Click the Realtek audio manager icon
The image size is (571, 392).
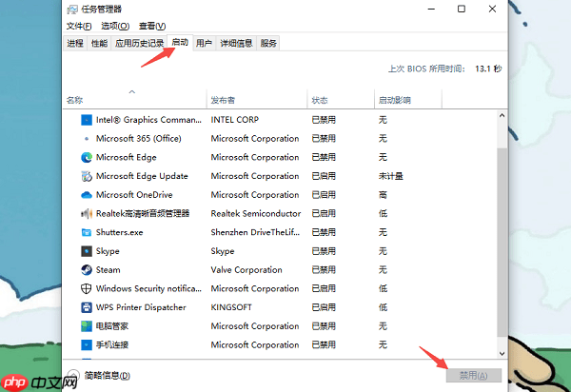[87, 214]
